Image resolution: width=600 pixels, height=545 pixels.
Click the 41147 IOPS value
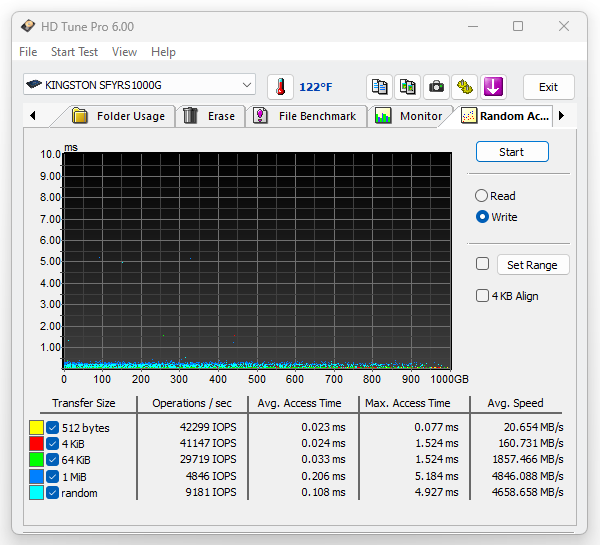pos(208,443)
